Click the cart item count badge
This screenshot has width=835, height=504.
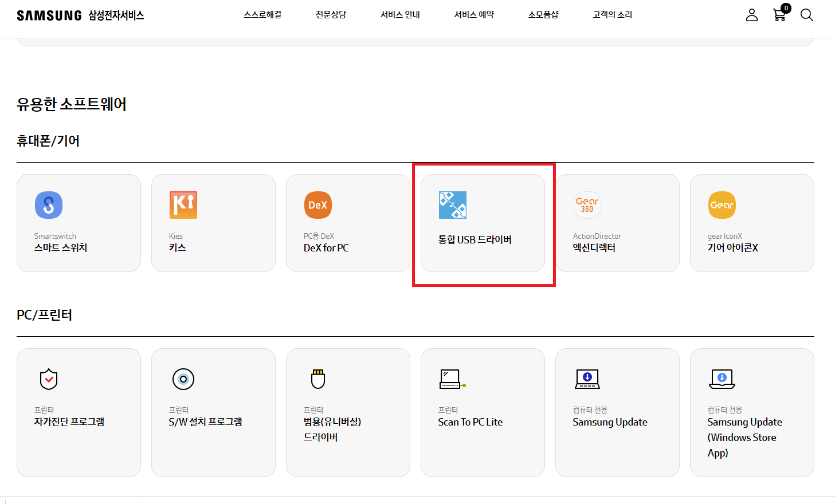[786, 8]
